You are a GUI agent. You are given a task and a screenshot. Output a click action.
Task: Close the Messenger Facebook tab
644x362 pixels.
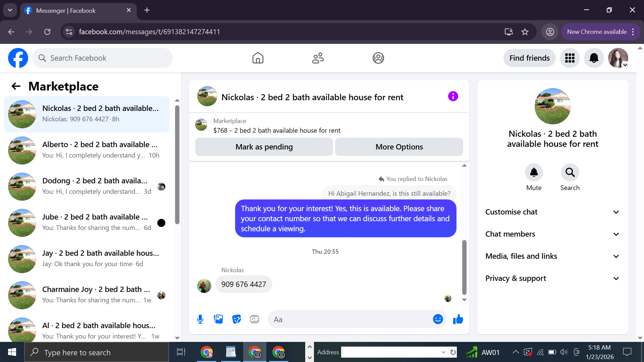pyautogui.click(x=129, y=10)
